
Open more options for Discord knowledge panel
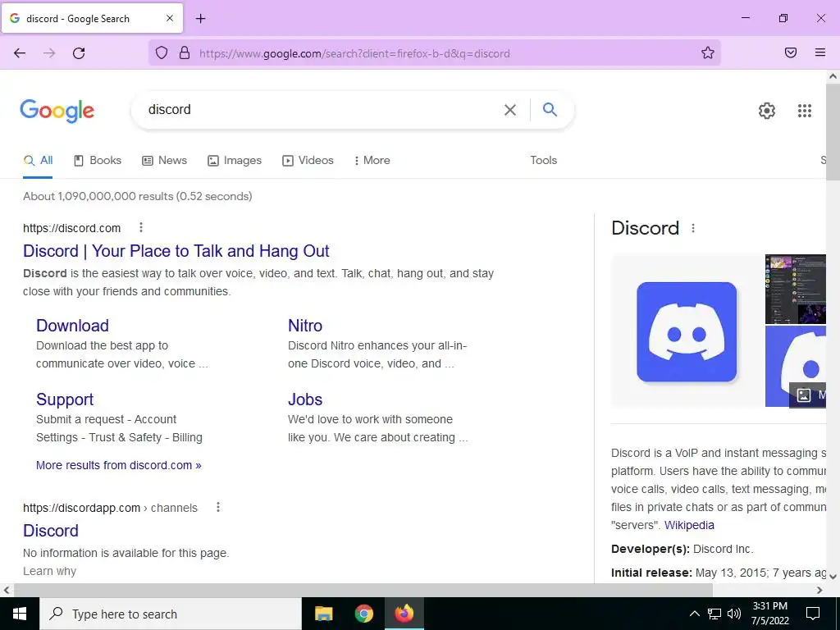(x=692, y=228)
